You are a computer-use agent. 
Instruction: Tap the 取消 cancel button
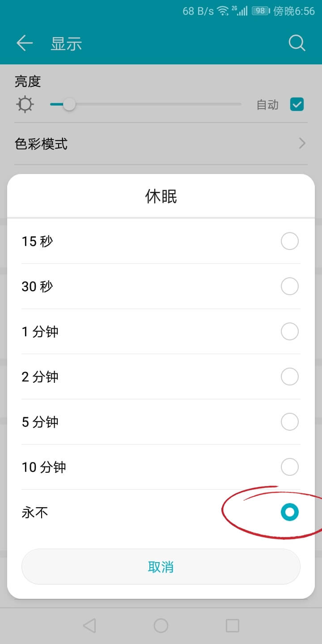(x=161, y=567)
